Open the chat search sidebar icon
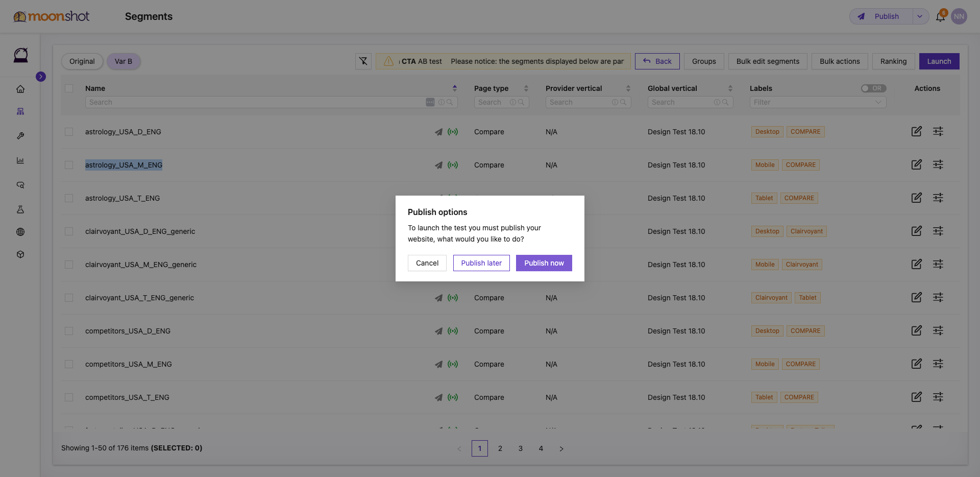This screenshot has width=980, height=477. click(x=20, y=185)
